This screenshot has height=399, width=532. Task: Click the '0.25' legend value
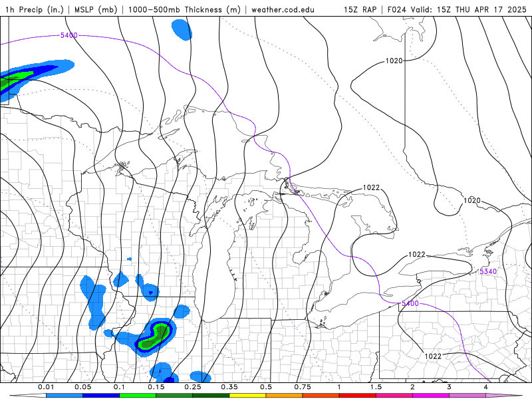[x=193, y=387]
